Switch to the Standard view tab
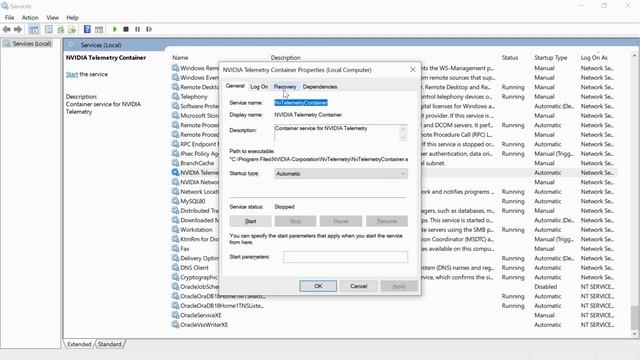 tap(110, 344)
